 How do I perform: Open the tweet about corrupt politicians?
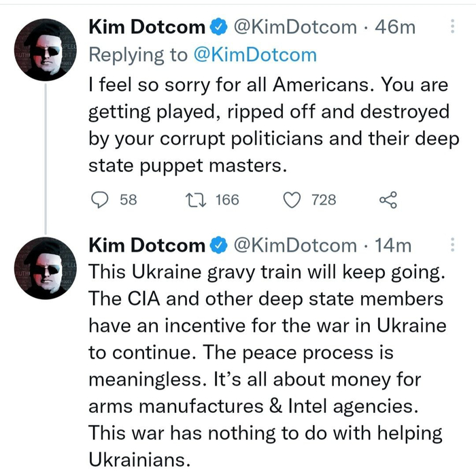(265, 124)
